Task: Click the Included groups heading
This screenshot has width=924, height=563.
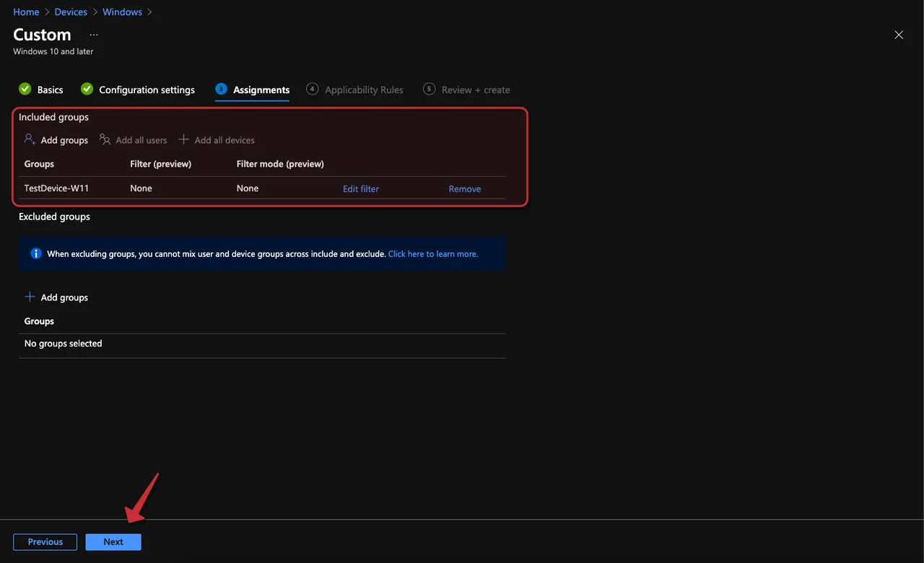Action: [53, 117]
